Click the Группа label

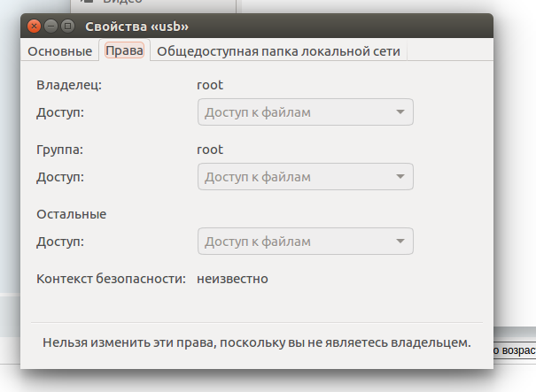60,150
